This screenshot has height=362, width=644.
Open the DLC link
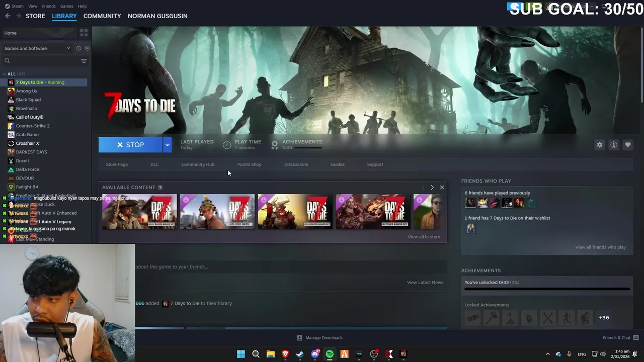[154, 164]
